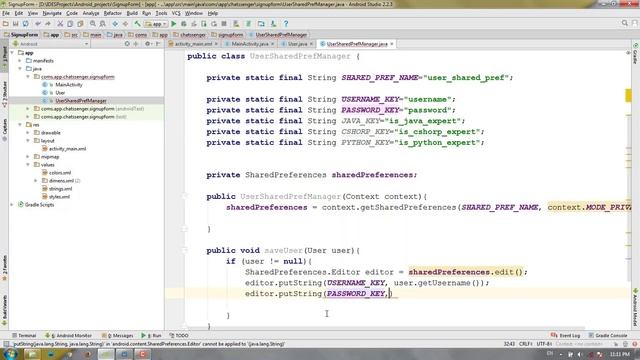This screenshot has height=360, width=640.
Task: Open the File menu
Action: [6, 13]
